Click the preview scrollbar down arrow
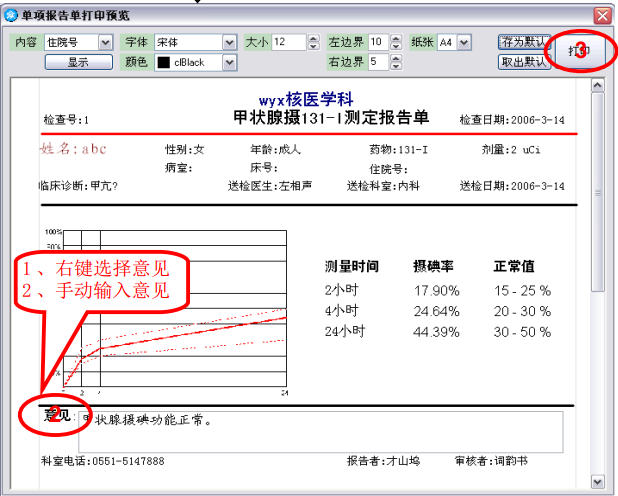 point(598,483)
